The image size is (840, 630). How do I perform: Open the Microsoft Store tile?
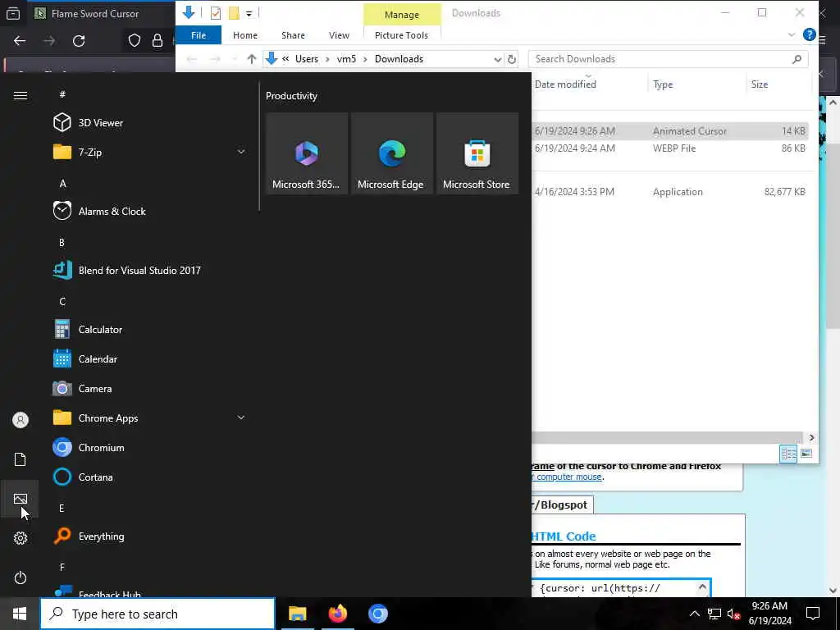[477, 153]
